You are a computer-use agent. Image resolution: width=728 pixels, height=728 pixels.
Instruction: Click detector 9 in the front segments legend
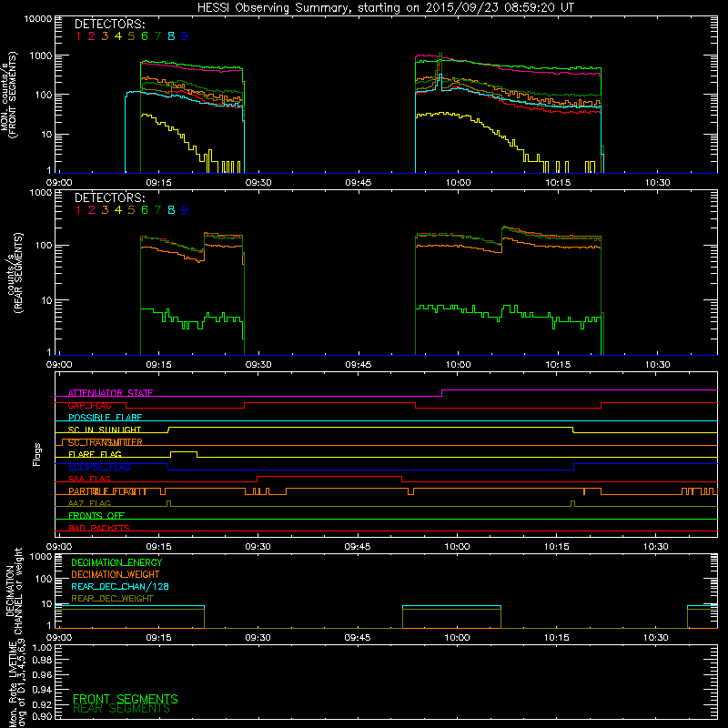(x=185, y=36)
